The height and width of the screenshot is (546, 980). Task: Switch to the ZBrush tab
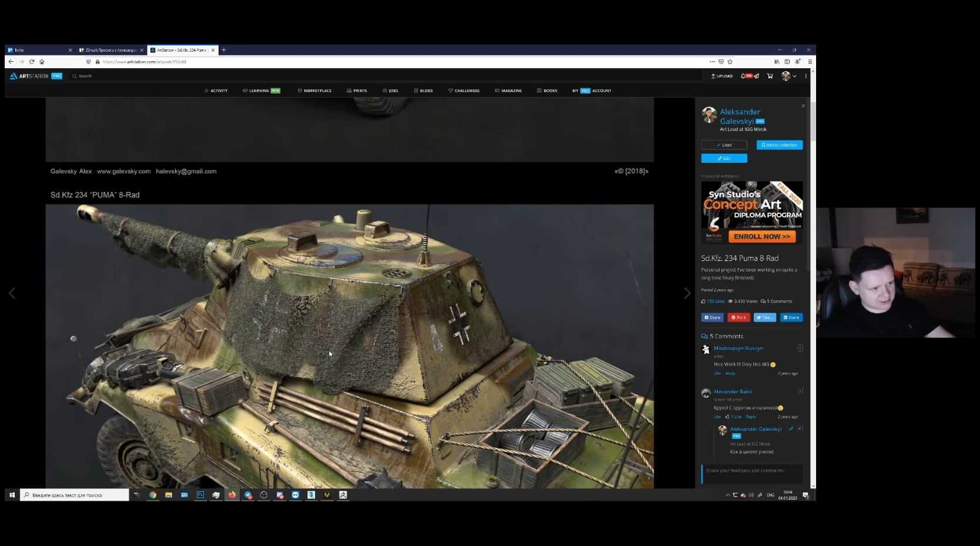110,51
